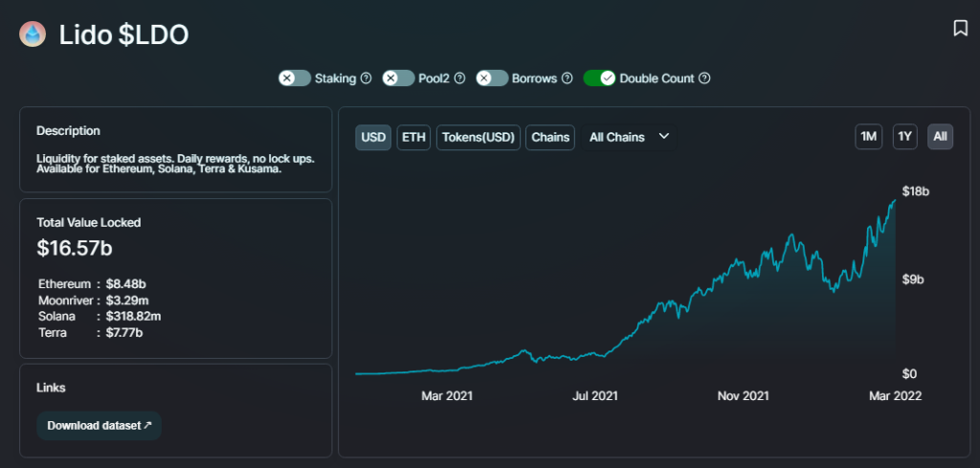Click the $18b axis label
This screenshot has width=980, height=468.
(916, 191)
